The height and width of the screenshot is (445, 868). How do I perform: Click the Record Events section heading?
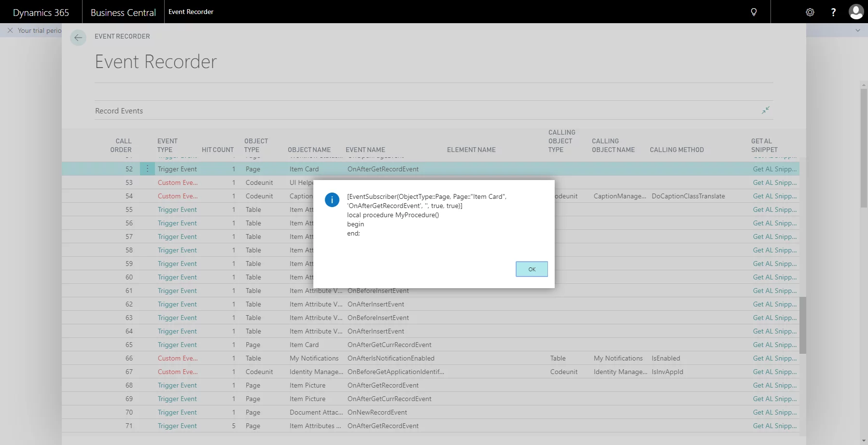pos(119,111)
